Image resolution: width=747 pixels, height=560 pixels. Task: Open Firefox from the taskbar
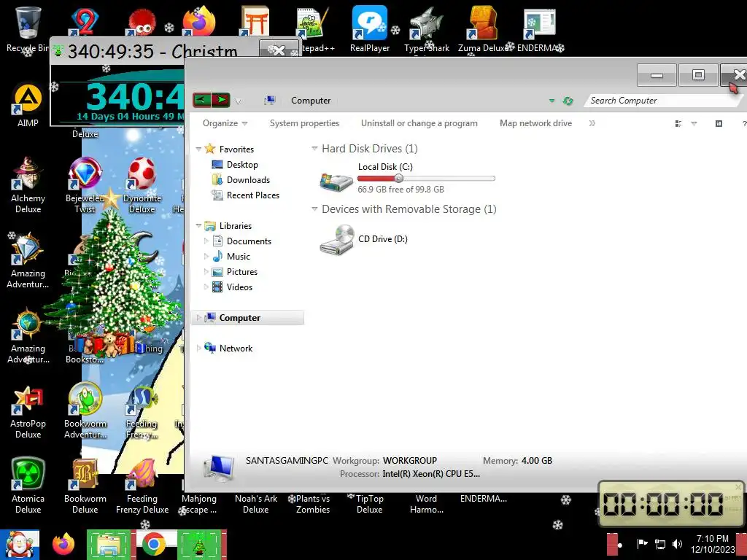pos(63,544)
